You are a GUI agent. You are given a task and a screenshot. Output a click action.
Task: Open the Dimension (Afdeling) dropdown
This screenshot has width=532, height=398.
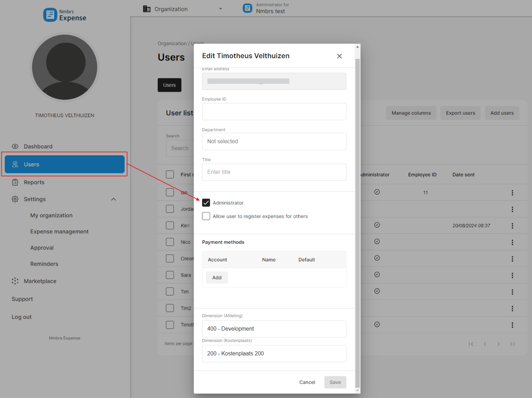click(x=274, y=329)
